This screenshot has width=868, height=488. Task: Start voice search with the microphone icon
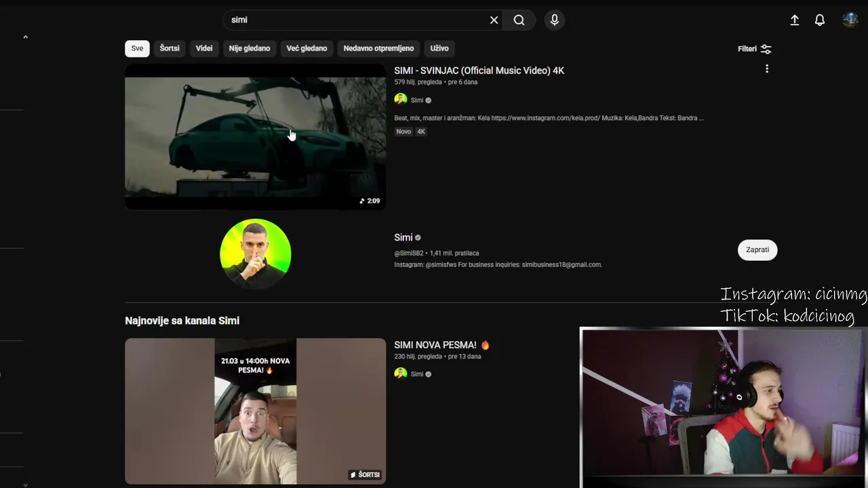tap(555, 20)
